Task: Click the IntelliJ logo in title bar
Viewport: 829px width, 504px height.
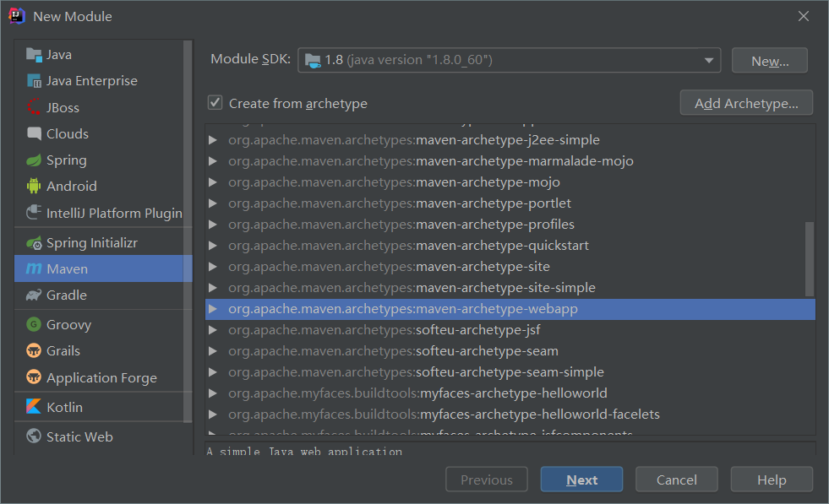Action: (x=17, y=16)
